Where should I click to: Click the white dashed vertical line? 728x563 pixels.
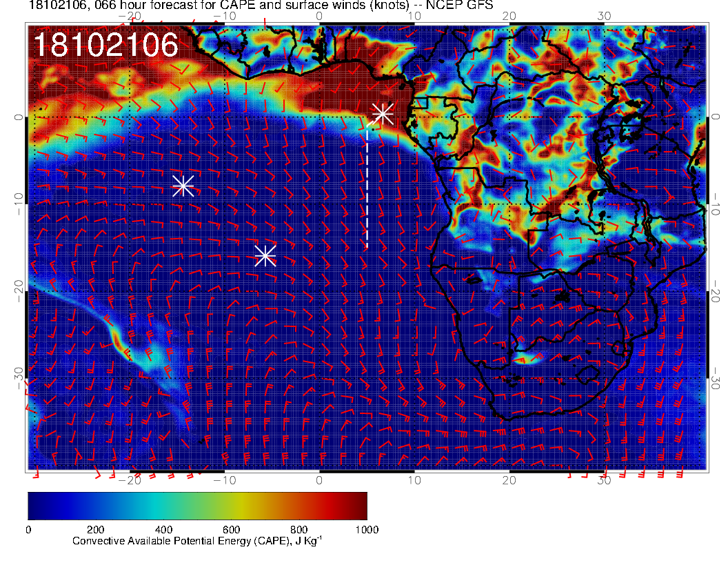[367, 186]
